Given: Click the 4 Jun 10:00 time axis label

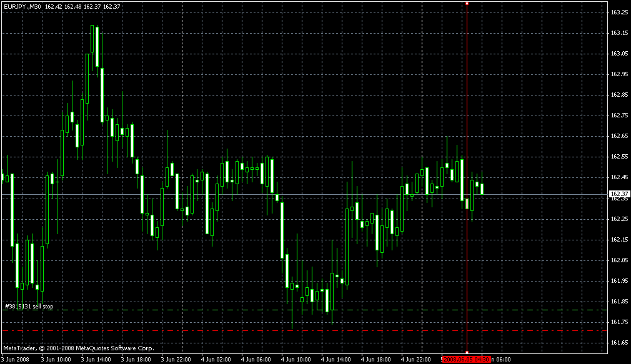Looking at the screenshot, I should [x=296, y=359].
